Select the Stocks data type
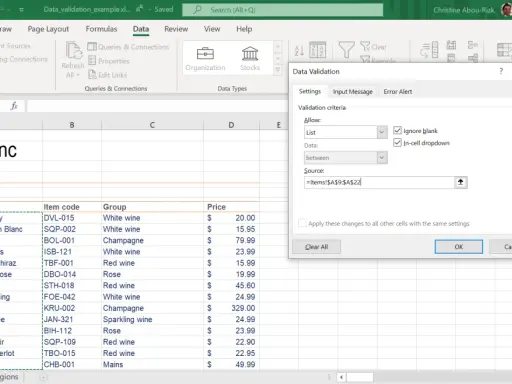The height and width of the screenshot is (384, 512). 250,59
